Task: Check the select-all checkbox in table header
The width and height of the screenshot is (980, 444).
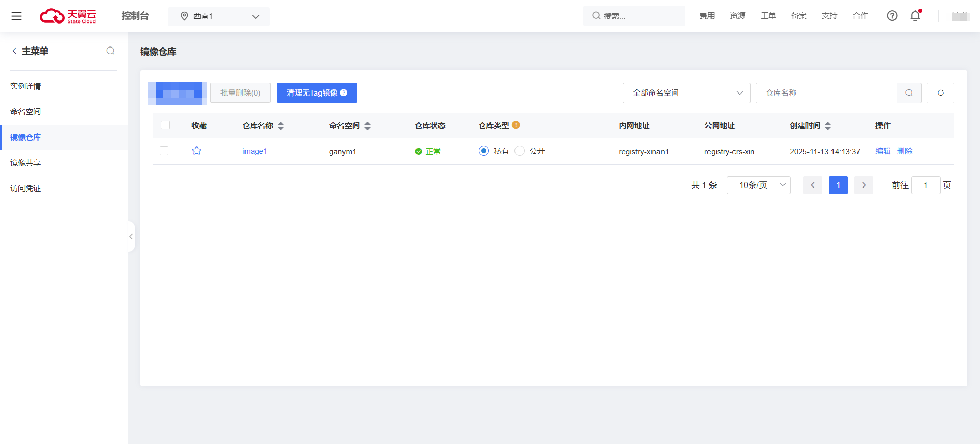Action: [x=165, y=125]
